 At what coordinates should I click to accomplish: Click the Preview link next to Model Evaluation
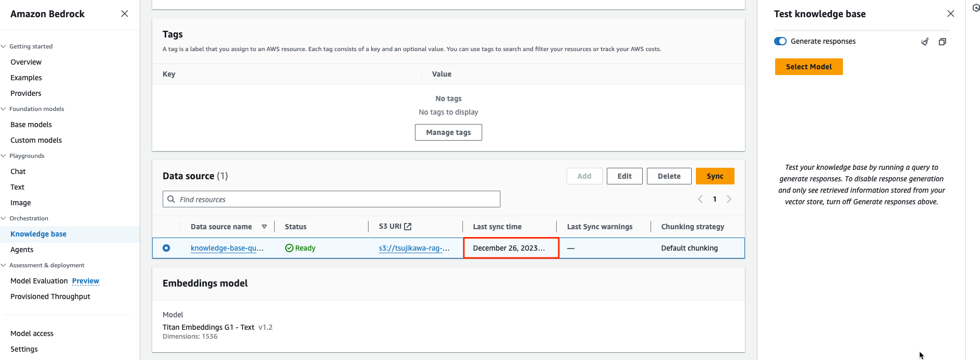(x=85, y=281)
